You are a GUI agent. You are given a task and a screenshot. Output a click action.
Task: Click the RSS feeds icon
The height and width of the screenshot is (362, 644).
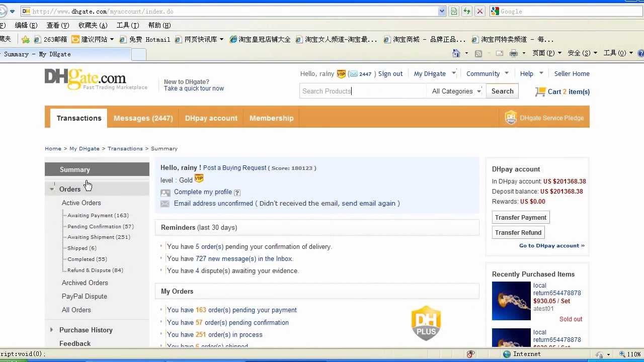pyautogui.click(x=478, y=53)
